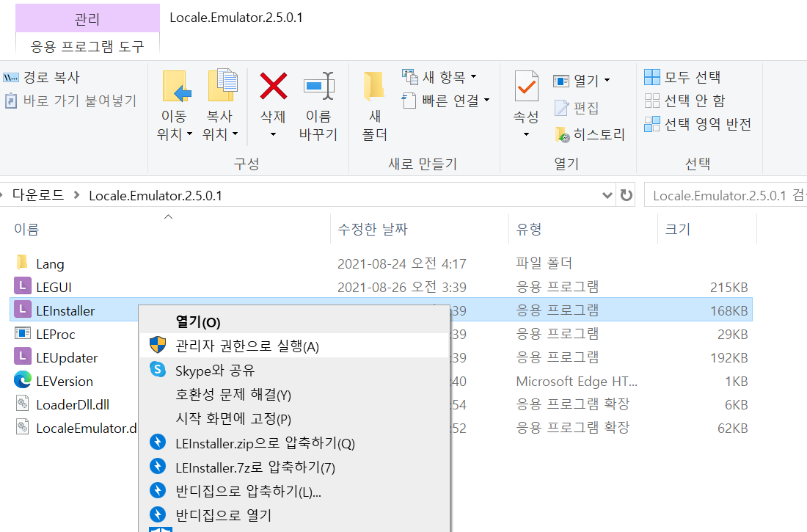Viewport: 807px width, 532px height.
Task: Click the Rename (이름 바꾸기) icon
Action: pos(319,86)
